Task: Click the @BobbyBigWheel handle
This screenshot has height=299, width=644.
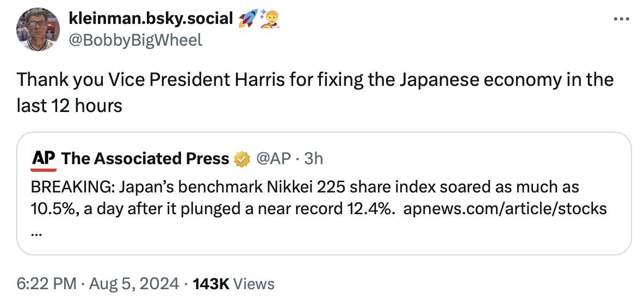Action: [x=135, y=39]
